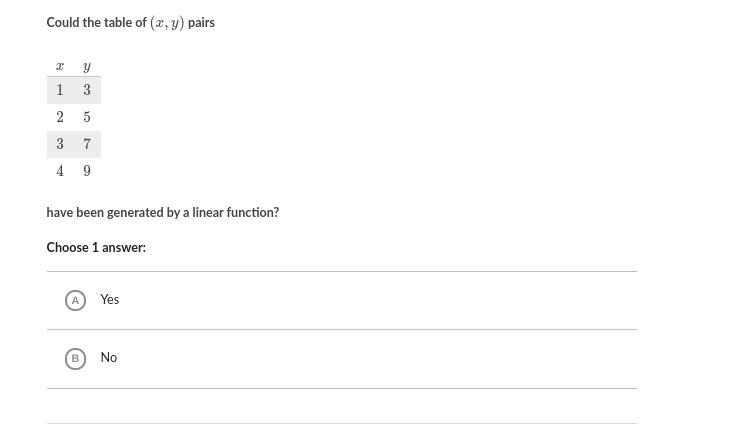This screenshot has height=433, width=731.
Task: Click y value 7 in the table
Action: [87, 144]
